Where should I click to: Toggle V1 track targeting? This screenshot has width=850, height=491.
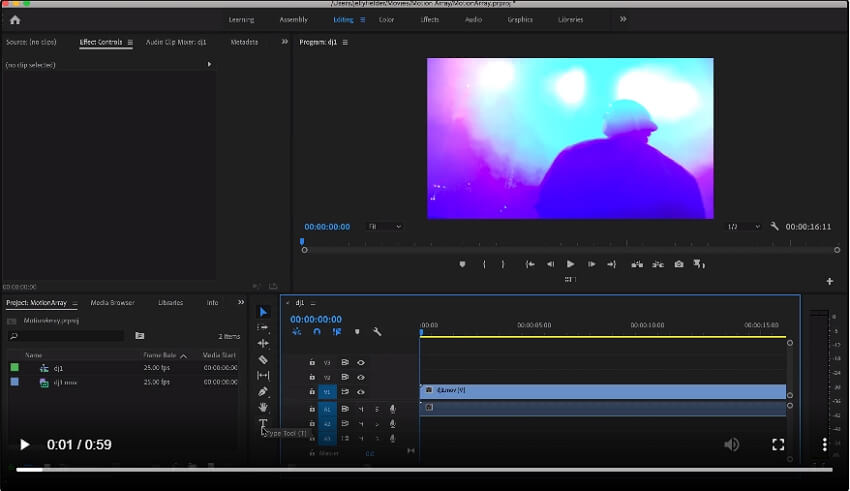point(327,392)
